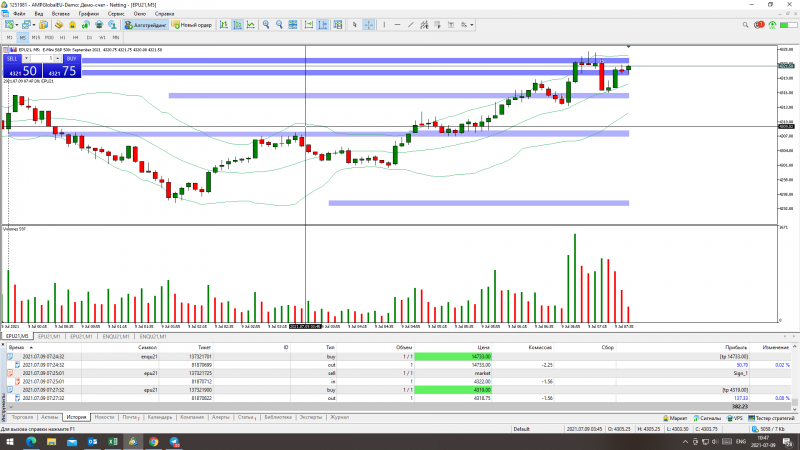The width and height of the screenshot is (800, 450).
Task: Select the text label tool
Action: tap(451, 24)
